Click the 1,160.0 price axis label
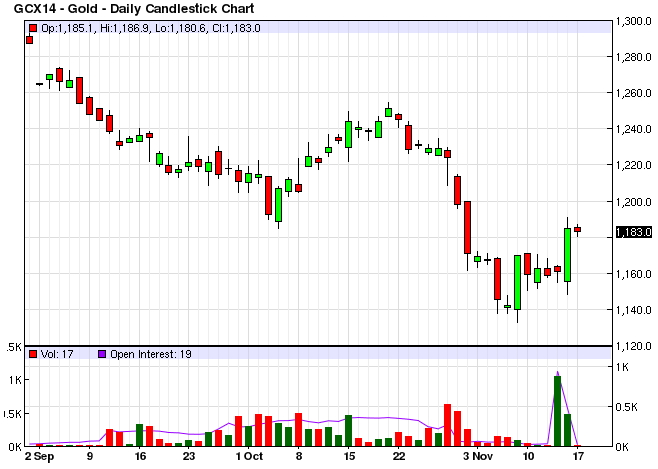The height and width of the screenshot is (469, 658). tap(633, 274)
